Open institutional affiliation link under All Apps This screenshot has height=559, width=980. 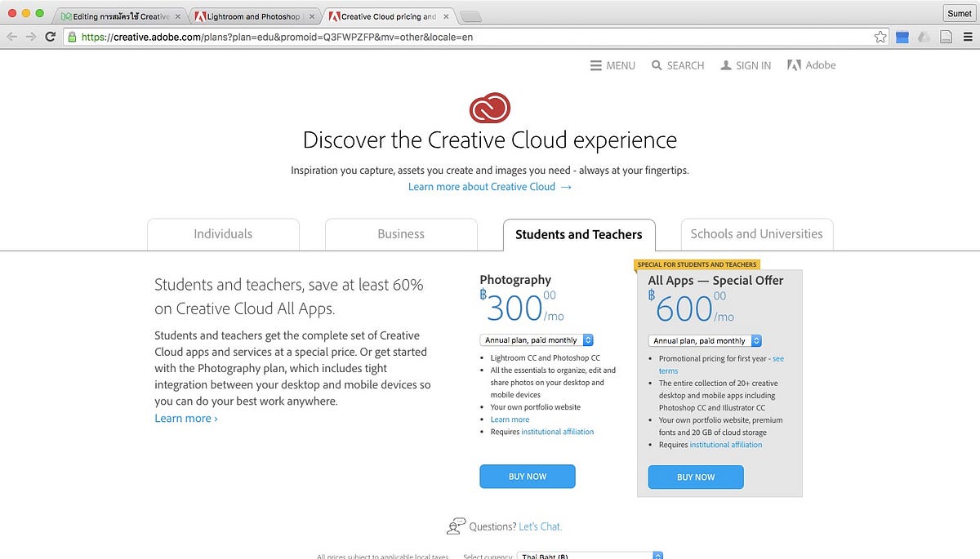[726, 445]
